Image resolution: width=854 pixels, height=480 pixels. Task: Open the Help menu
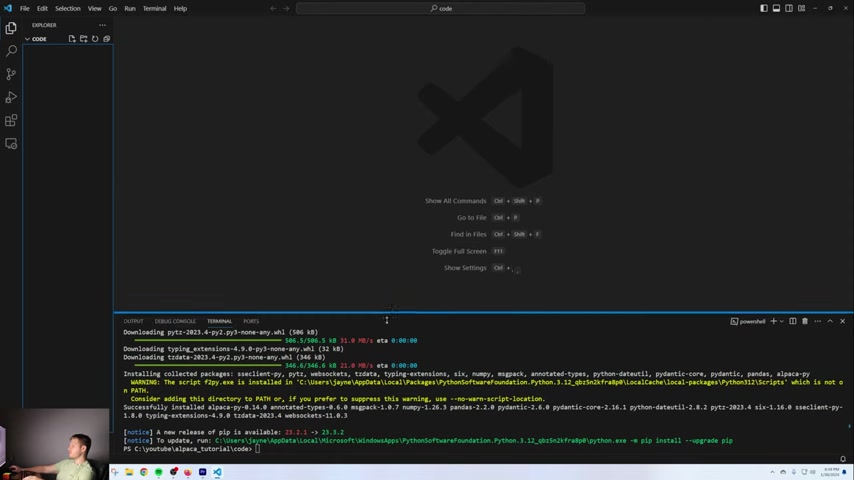[180, 8]
